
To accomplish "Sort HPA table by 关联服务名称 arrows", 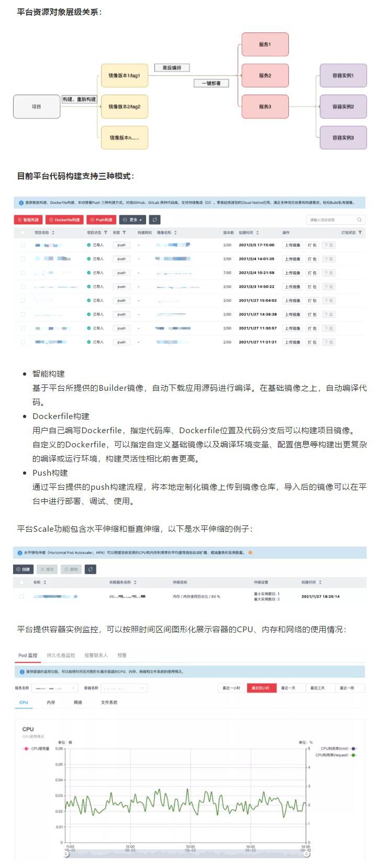I will (136, 583).
